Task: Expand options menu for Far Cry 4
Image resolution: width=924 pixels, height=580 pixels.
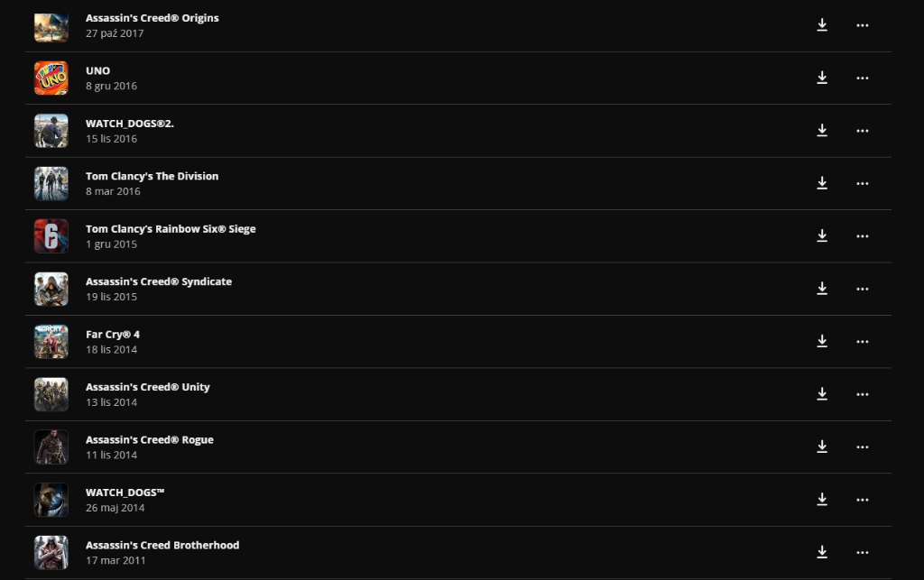Action: (x=862, y=341)
